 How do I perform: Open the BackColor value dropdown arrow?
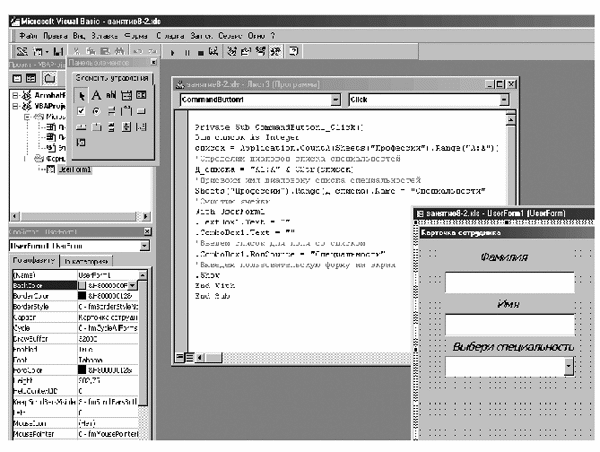[x=132, y=286]
